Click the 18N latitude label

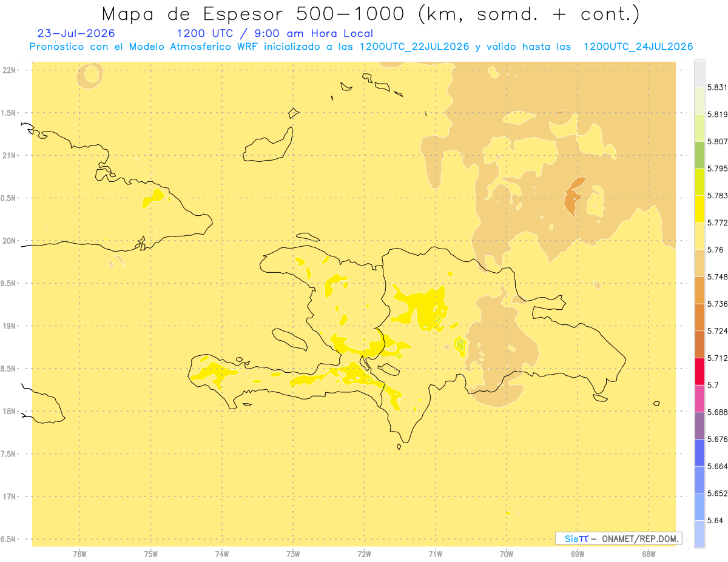(x=9, y=411)
